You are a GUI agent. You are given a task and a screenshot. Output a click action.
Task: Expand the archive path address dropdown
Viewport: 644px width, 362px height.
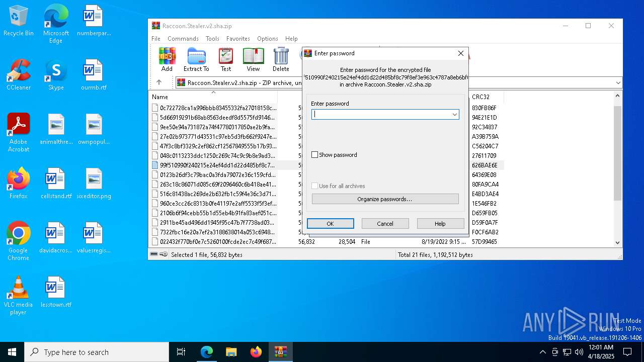(x=618, y=82)
